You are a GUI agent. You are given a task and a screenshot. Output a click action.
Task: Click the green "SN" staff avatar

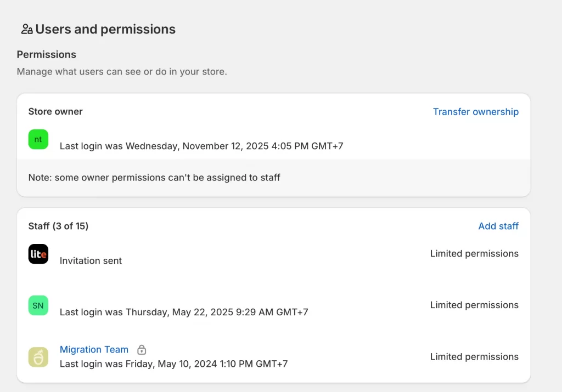[x=38, y=305]
